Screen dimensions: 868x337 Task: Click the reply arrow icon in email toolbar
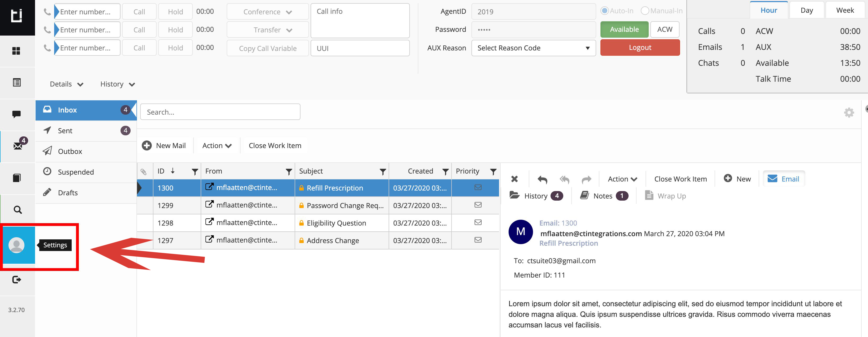click(542, 179)
